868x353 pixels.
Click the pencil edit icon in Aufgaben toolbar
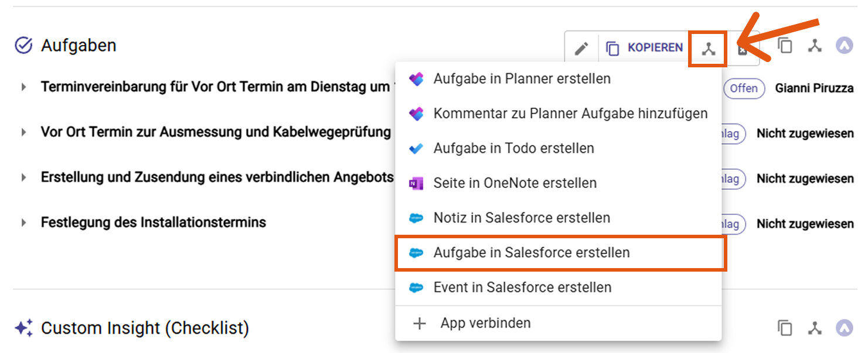point(581,49)
